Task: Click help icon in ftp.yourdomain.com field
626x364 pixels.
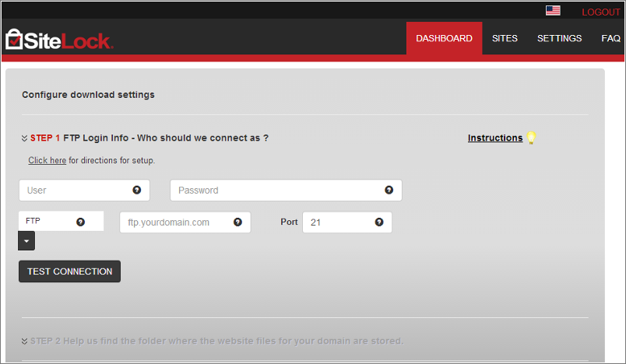Action: 238,222
